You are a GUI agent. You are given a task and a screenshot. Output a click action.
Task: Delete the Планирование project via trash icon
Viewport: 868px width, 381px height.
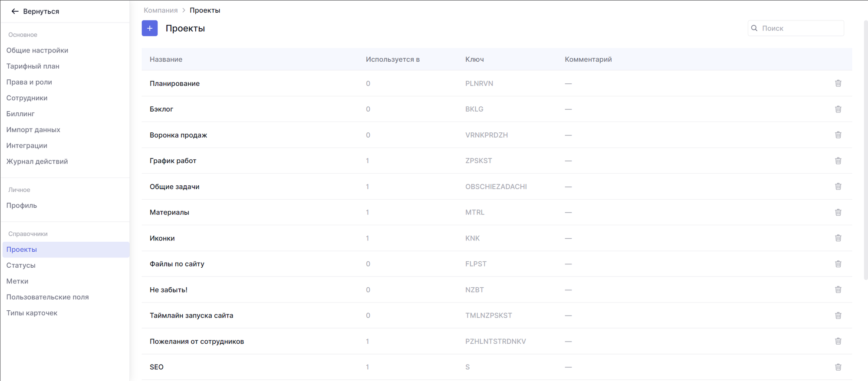(838, 83)
